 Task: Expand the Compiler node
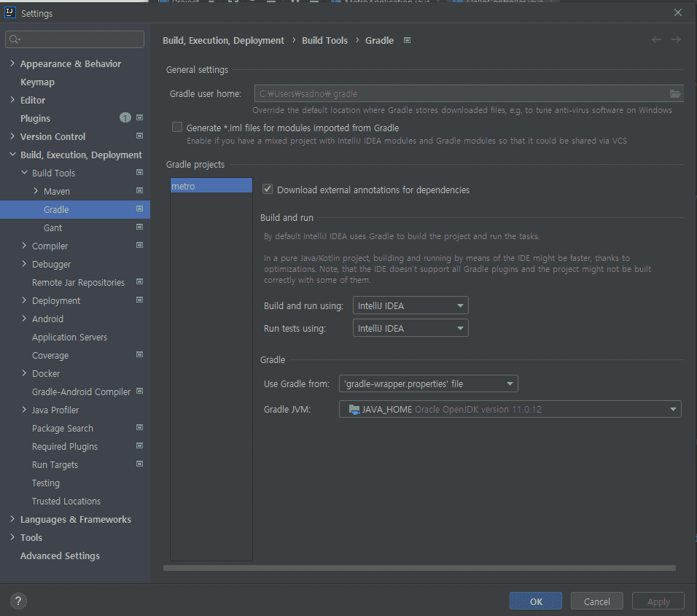pos(25,246)
